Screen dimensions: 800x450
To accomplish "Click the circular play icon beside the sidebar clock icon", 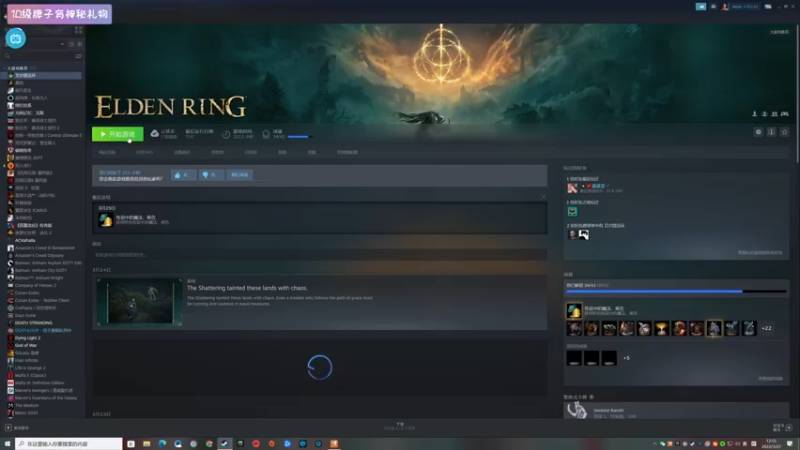I will click(x=79, y=44).
